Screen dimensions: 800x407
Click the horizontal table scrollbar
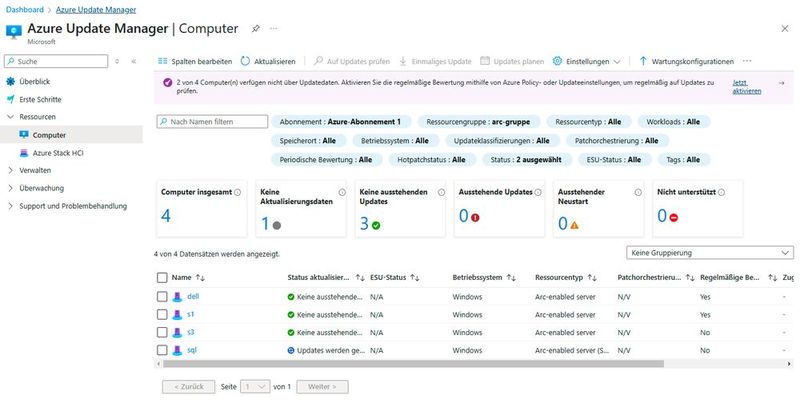coord(413,364)
